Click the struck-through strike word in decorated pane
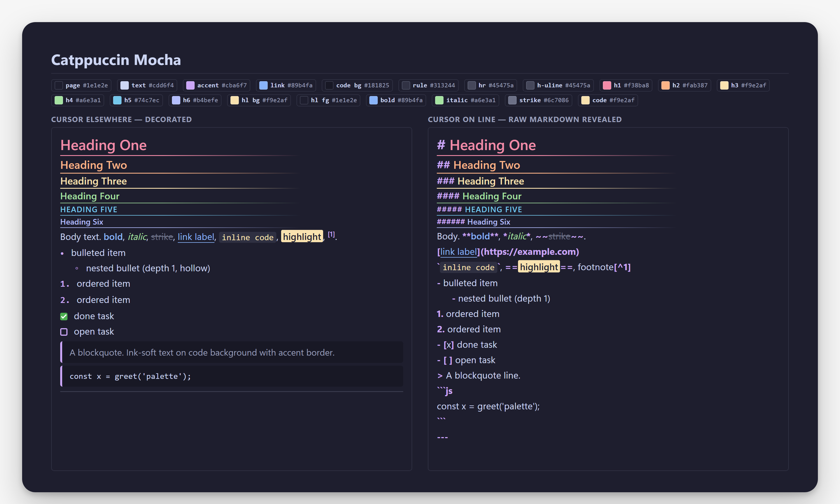This screenshot has height=504, width=840. (x=162, y=237)
